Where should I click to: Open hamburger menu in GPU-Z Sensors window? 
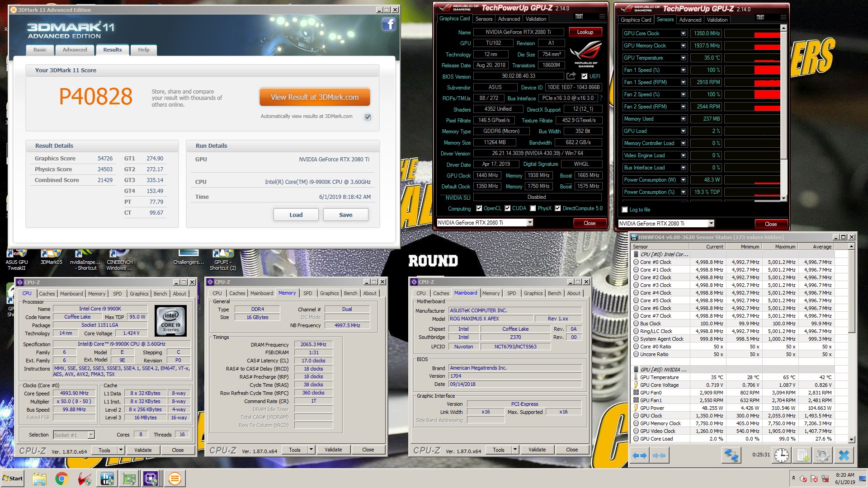(x=783, y=17)
